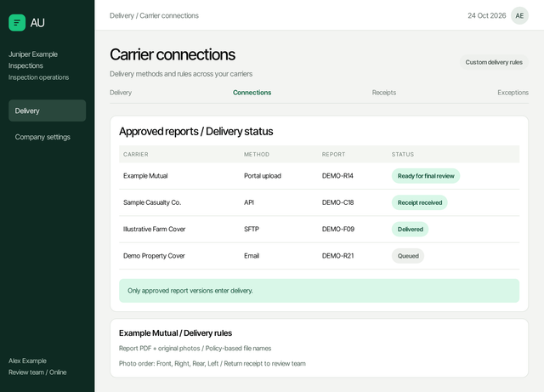Click the Email method cell
Screen dimensions: 544x392
click(x=252, y=256)
